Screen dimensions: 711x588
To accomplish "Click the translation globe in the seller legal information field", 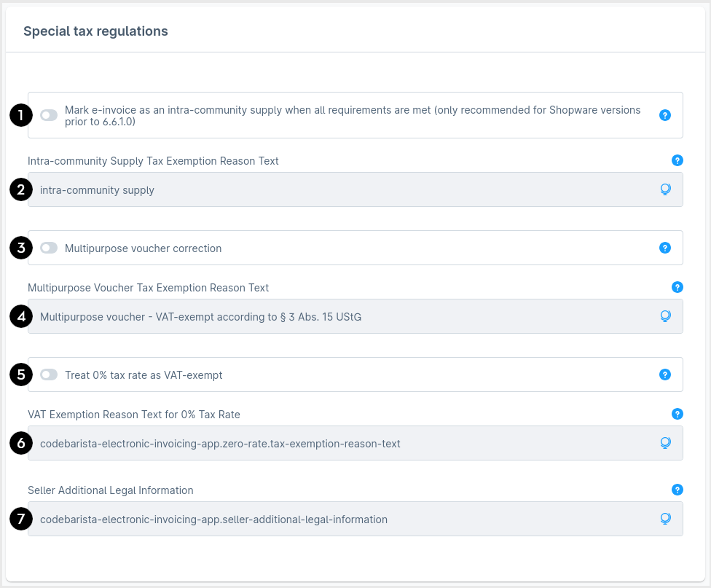I will (x=665, y=519).
